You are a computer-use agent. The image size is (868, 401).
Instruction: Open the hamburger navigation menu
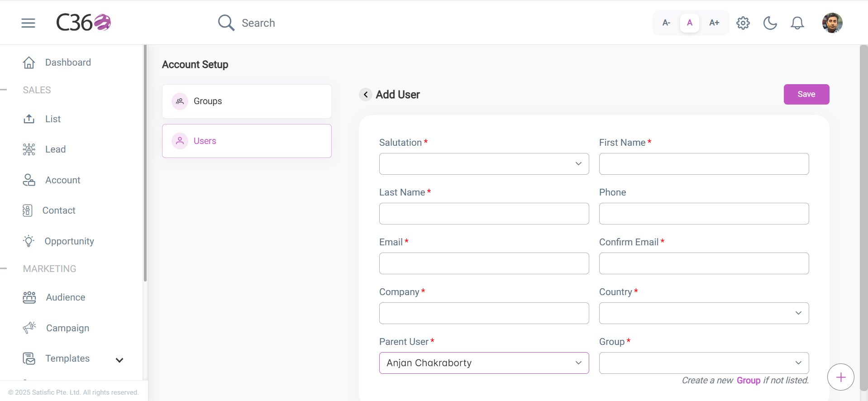pyautogui.click(x=28, y=23)
